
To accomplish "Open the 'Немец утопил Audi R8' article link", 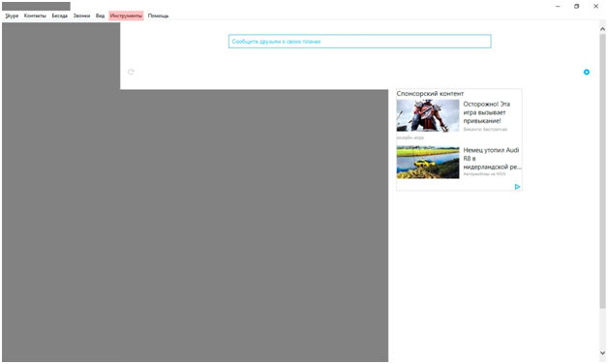I will 492,158.
